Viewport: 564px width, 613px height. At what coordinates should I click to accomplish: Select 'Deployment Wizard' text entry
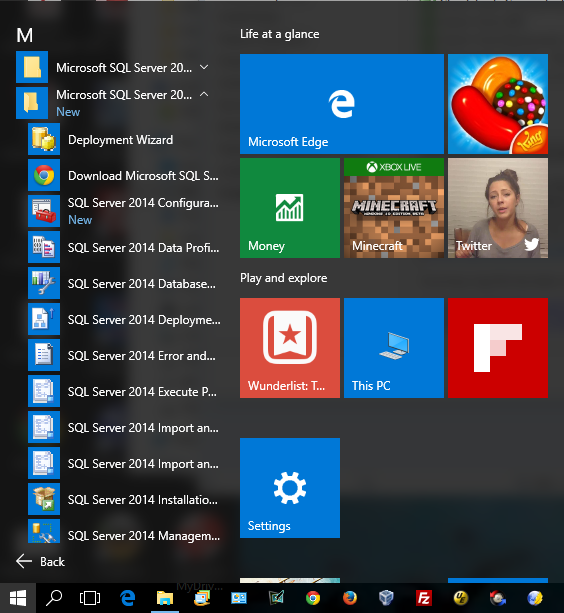[x=120, y=140]
